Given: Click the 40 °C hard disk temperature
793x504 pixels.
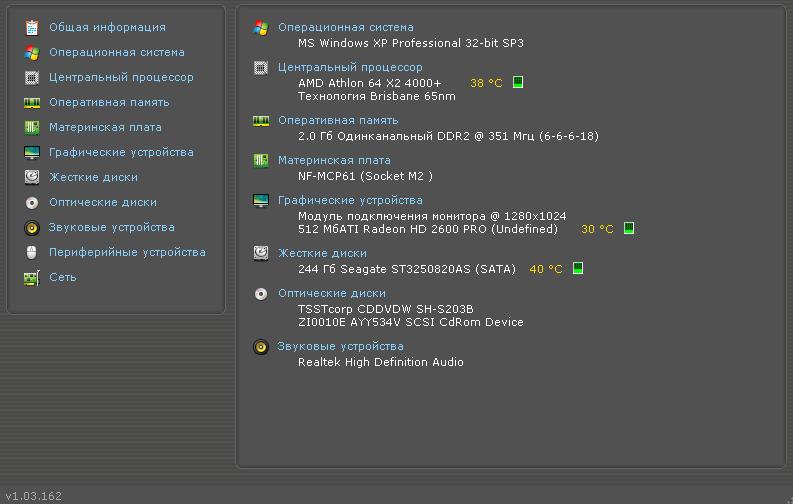Looking at the screenshot, I should tap(546, 269).
